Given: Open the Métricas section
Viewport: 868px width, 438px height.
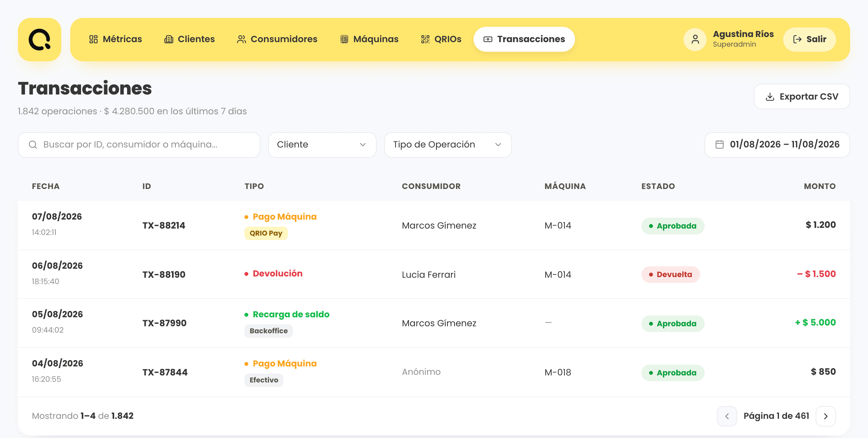Looking at the screenshot, I should (116, 40).
